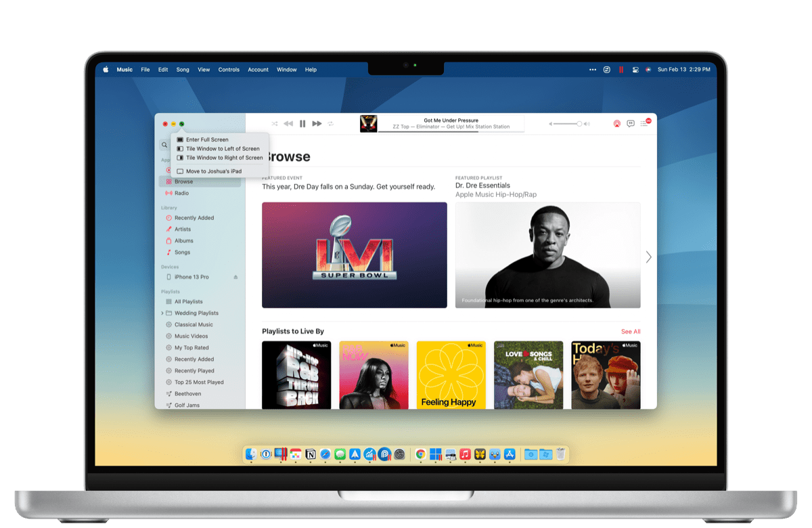Open the Love Songs & Chill playlist cover
This screenshot has width=812, height=528.
pyautogui.click(x=528, y=375)
